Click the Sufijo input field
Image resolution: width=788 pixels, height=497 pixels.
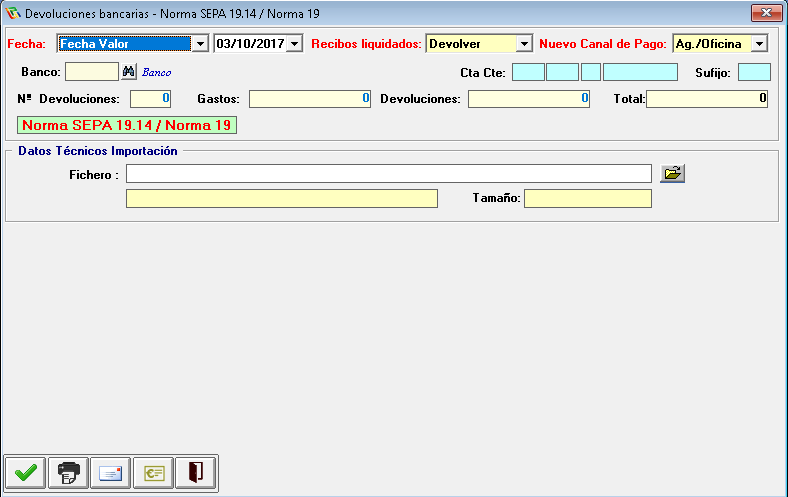[x=754, y=72]
